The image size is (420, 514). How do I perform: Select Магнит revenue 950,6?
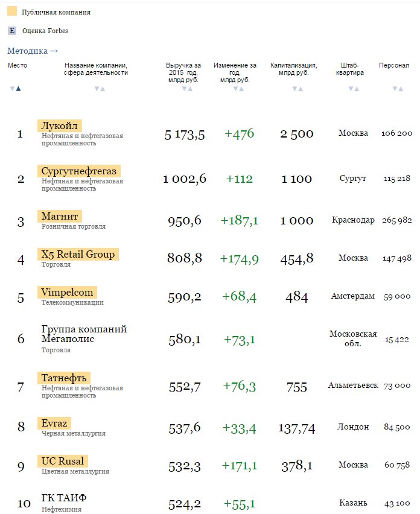pyautogui.click(x=185, y=221)
